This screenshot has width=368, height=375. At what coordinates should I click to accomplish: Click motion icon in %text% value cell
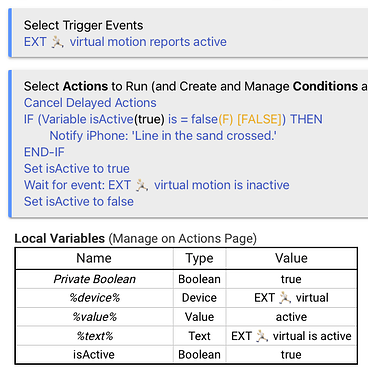pyautogui.click(x=262, y=336)
